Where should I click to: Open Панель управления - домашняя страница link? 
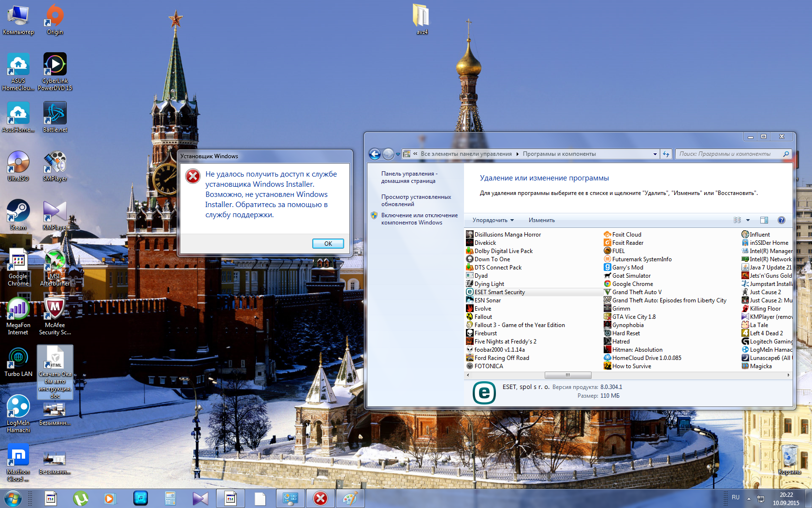click(x=409, y=177)
